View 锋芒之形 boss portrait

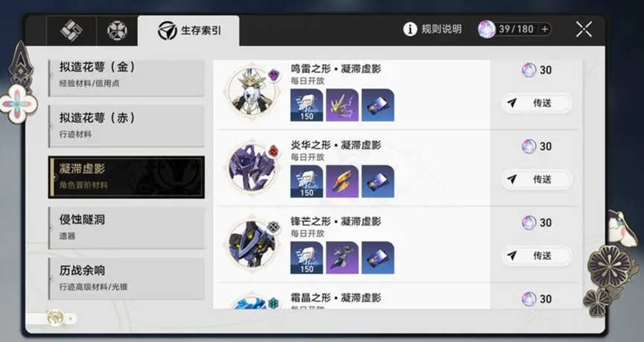coord(251,244)
